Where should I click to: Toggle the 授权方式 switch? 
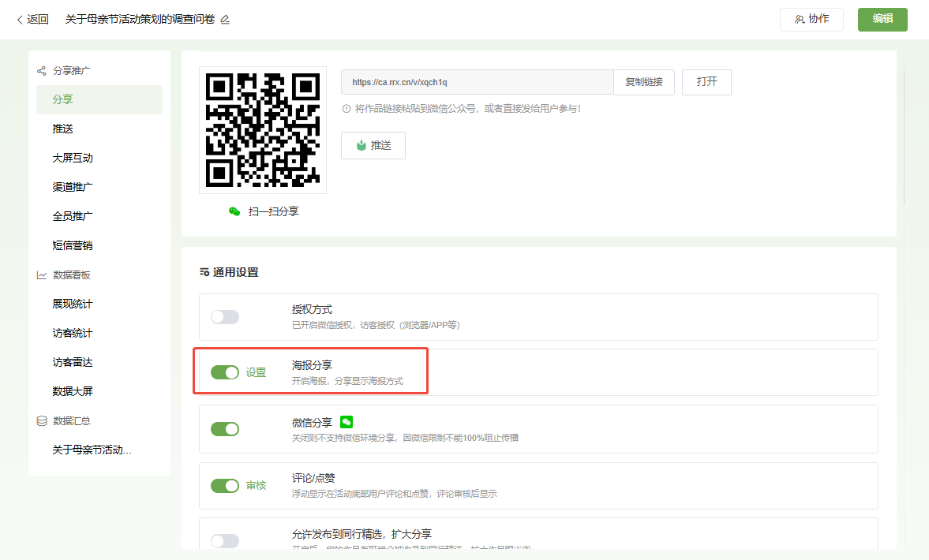point(224,317)
